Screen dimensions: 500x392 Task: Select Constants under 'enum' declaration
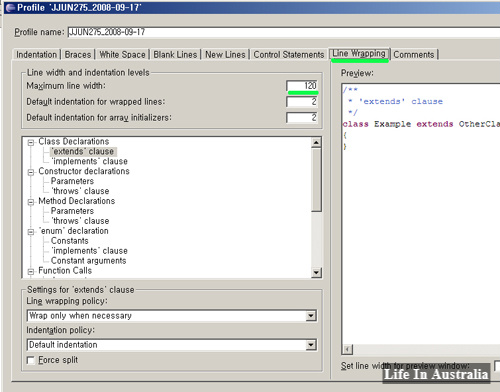pos(70,241)
